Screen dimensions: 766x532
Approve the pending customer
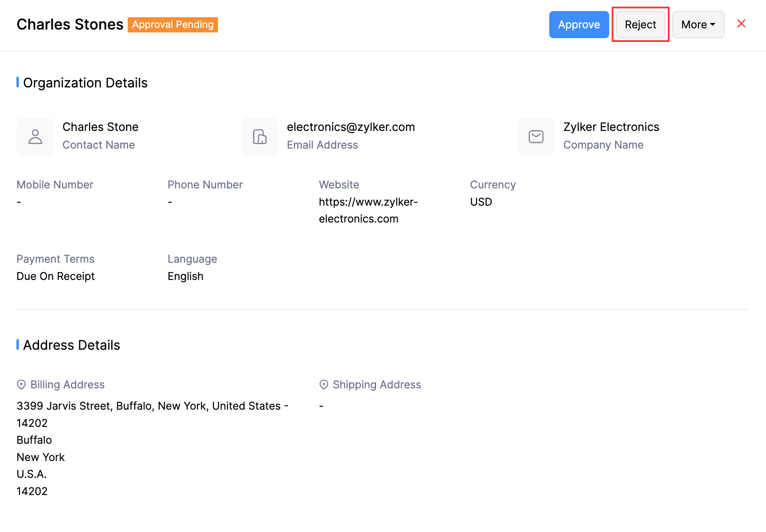point(579,25)
